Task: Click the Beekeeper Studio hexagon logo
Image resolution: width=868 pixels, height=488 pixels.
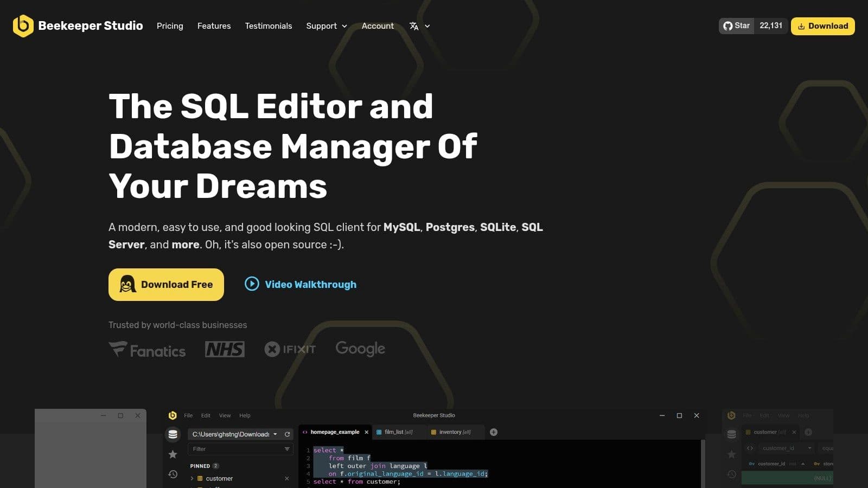Action: coord(23,25)
